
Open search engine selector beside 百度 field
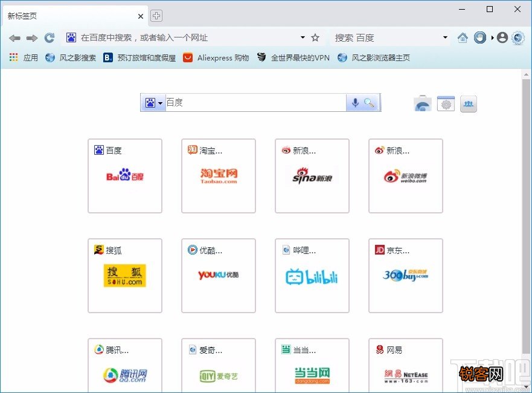pos(153,103)
